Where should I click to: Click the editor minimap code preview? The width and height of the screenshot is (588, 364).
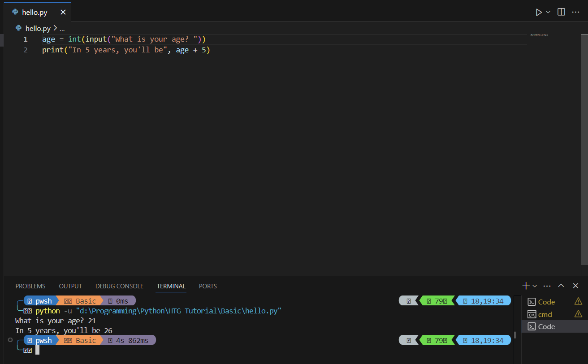point(539,34)
